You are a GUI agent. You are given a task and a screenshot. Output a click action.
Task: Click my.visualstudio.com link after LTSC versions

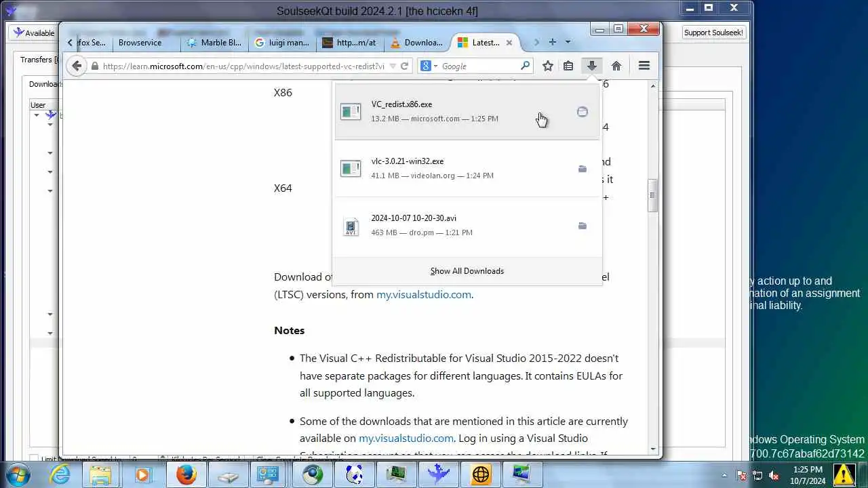click(x=424, y=294)
